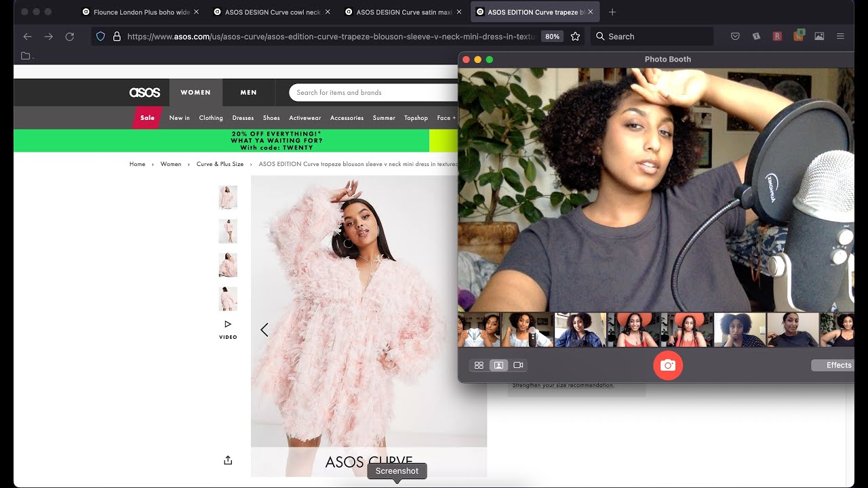The height and width of the screenshot is (488, 868).
Task: Select single still picture mode in Photo Booth
Action: (x=498, y=365)
